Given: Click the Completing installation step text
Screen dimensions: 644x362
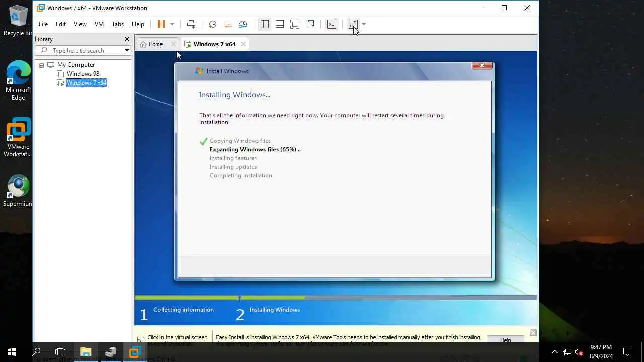Looking at the screenshot, I should [240, 175].
